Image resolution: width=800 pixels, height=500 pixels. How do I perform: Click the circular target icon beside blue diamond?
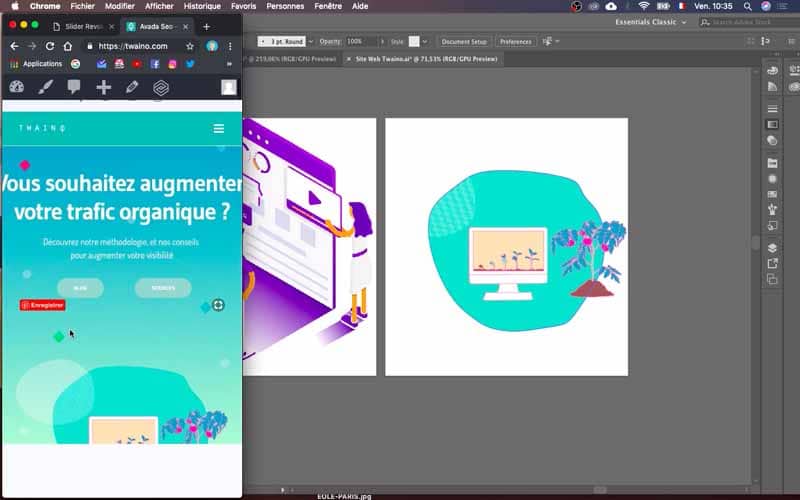[218, 305]
